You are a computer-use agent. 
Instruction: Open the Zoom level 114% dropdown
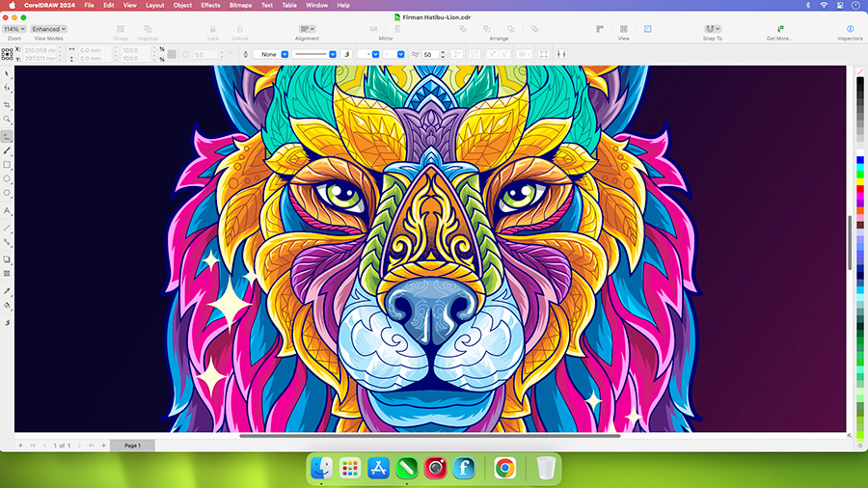[x=14, y=29]
